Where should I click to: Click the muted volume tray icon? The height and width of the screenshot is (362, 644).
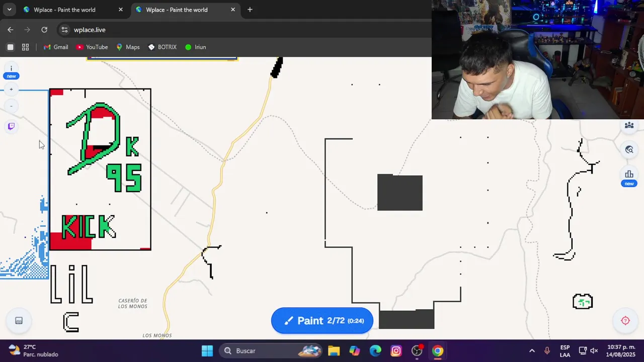tap(594, 351)
